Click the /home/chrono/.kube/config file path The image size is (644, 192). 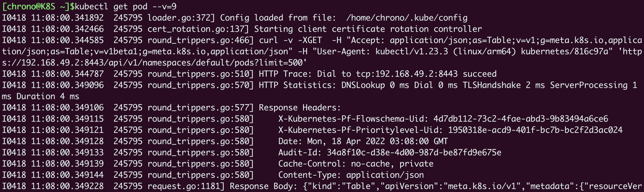coord(407,18)
